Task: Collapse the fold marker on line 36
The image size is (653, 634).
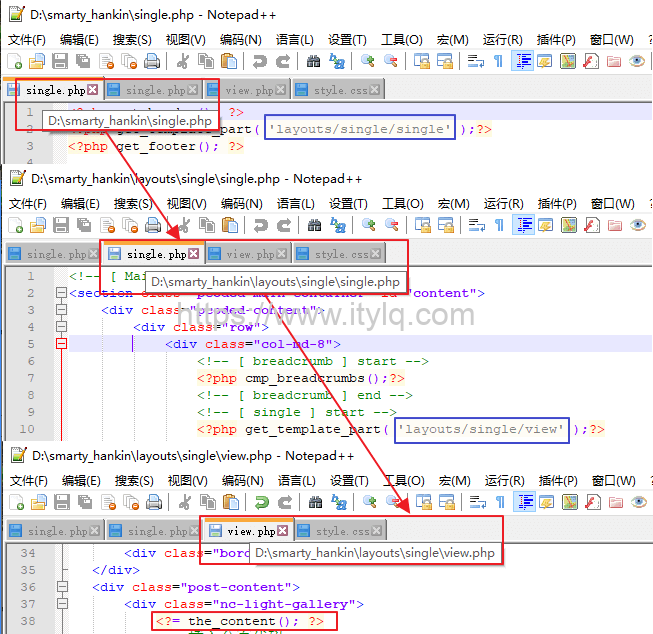Action: 61,587
